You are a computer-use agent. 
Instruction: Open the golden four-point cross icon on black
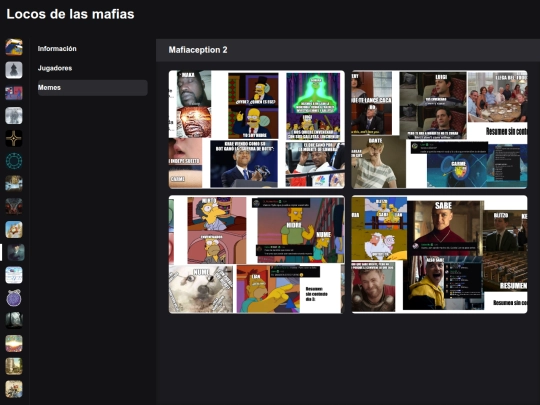click(x=14, y=138)
